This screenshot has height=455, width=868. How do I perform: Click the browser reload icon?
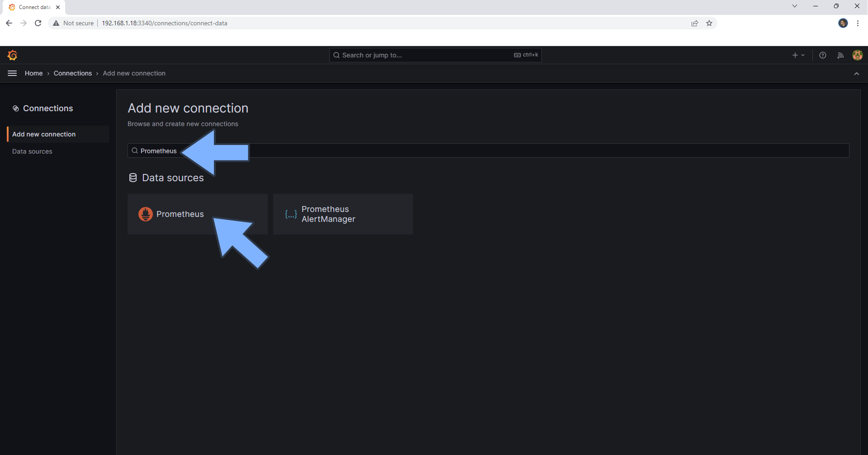[x=38, y=23]
